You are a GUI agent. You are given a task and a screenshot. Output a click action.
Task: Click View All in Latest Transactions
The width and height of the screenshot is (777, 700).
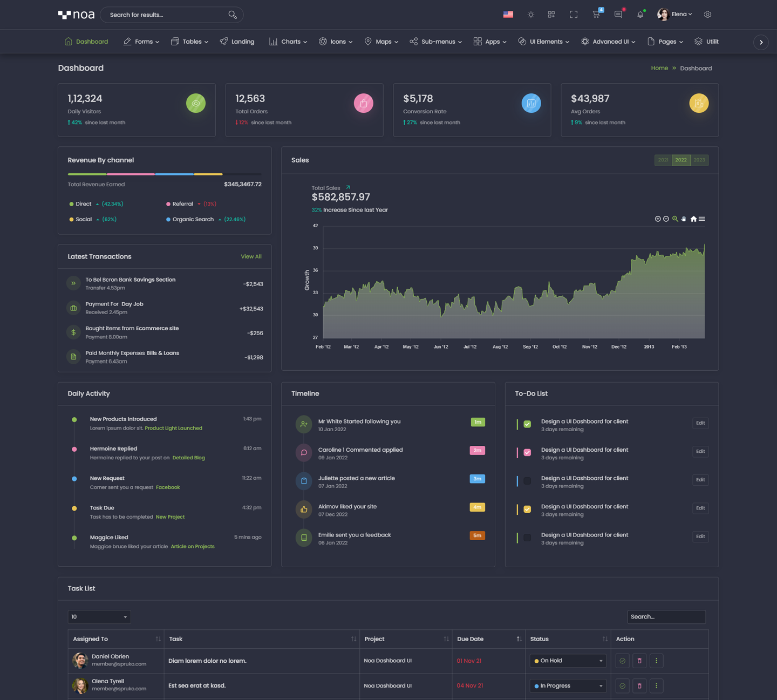[251, 257]
